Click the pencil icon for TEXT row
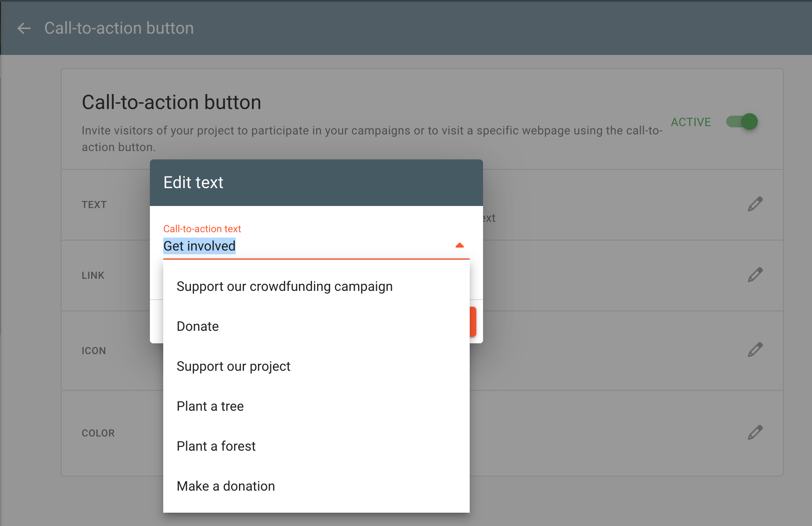 coord(755,204)
